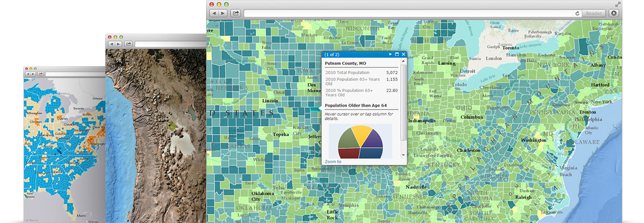Click the Detroit label on the map
Viewport: 644px width, 223px height.
[467, 71]
